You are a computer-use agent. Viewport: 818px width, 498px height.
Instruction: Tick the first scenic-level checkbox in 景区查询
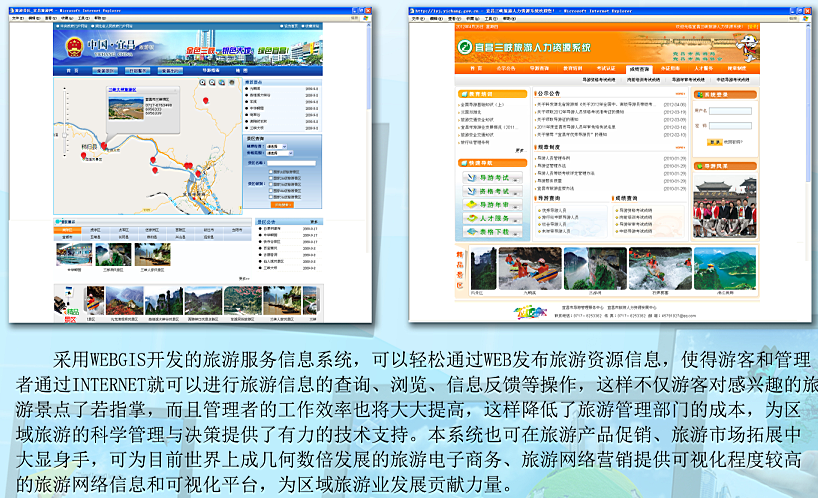[270, 171]
